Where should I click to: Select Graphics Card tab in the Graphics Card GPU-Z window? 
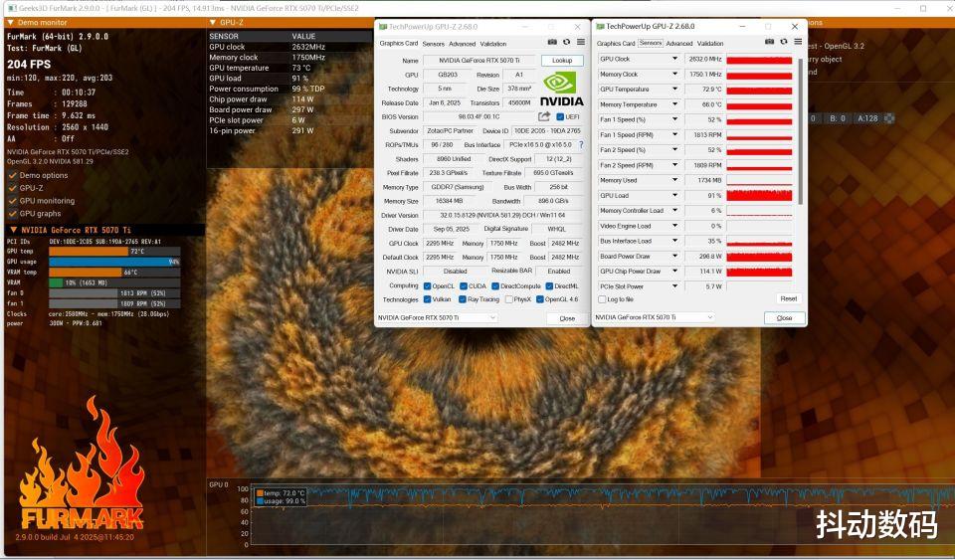(398, 43)
